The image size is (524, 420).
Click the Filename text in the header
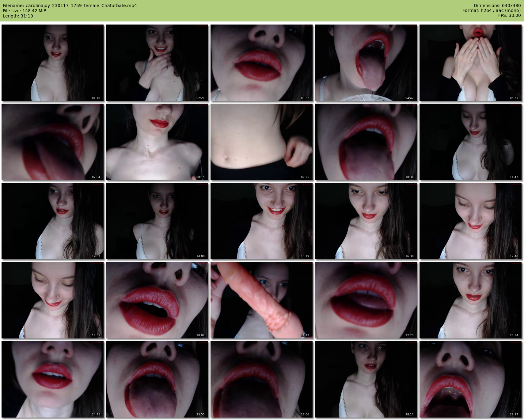(70, 6)
